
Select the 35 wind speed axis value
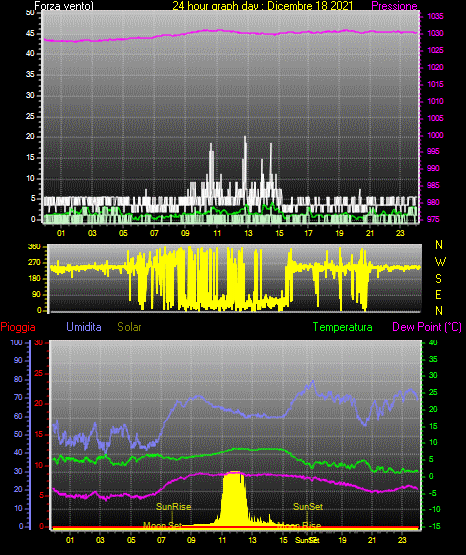click(x=30, y=75)
